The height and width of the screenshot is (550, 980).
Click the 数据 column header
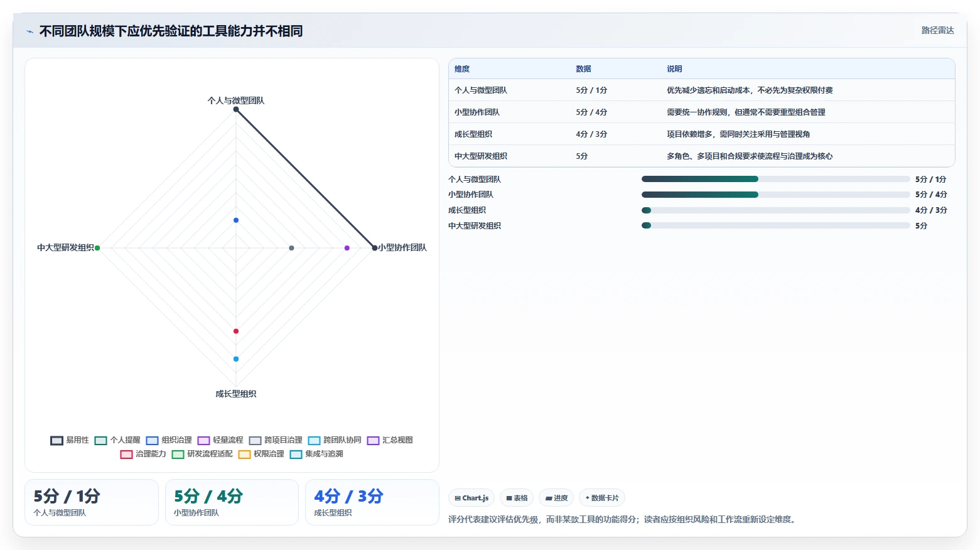click(583, 69)
